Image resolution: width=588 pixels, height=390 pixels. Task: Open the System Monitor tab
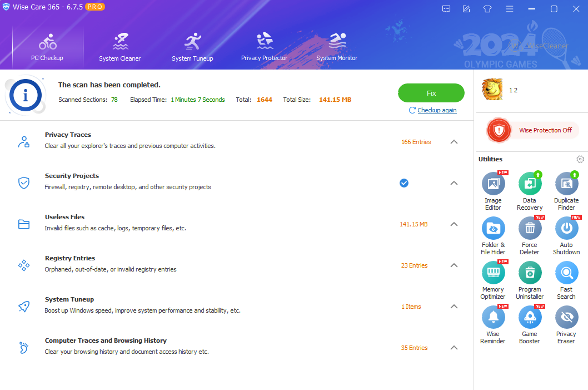tap(337, 47)
